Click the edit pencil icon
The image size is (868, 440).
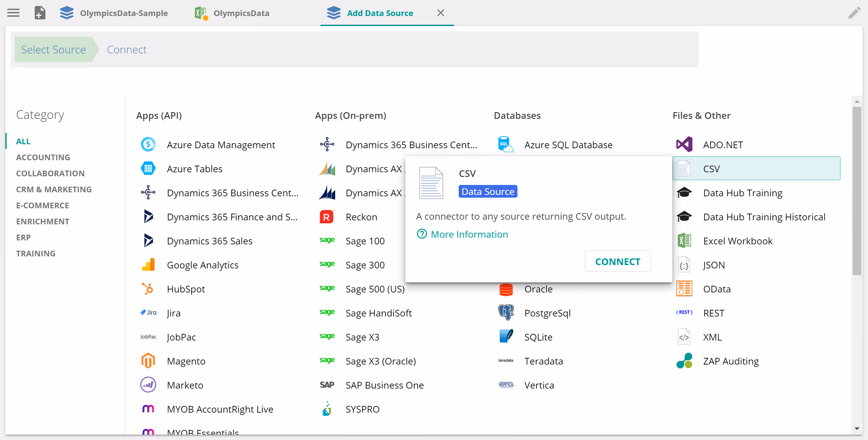tap(854, 13)
